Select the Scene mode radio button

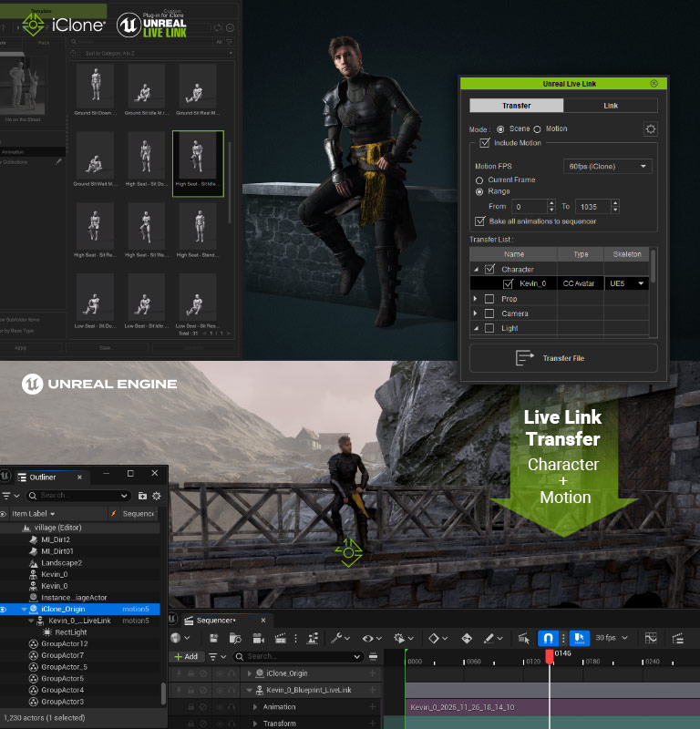coord(500,129)
